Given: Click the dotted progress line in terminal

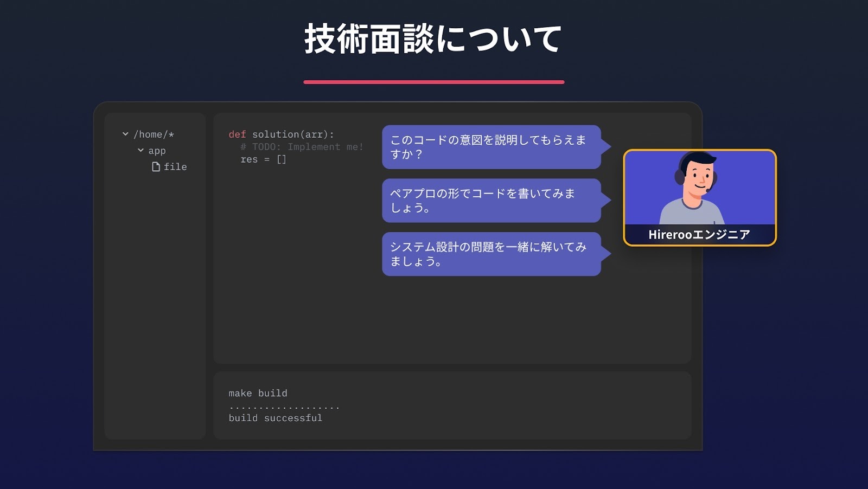Looking at the screenshot, I should (284, 407).
